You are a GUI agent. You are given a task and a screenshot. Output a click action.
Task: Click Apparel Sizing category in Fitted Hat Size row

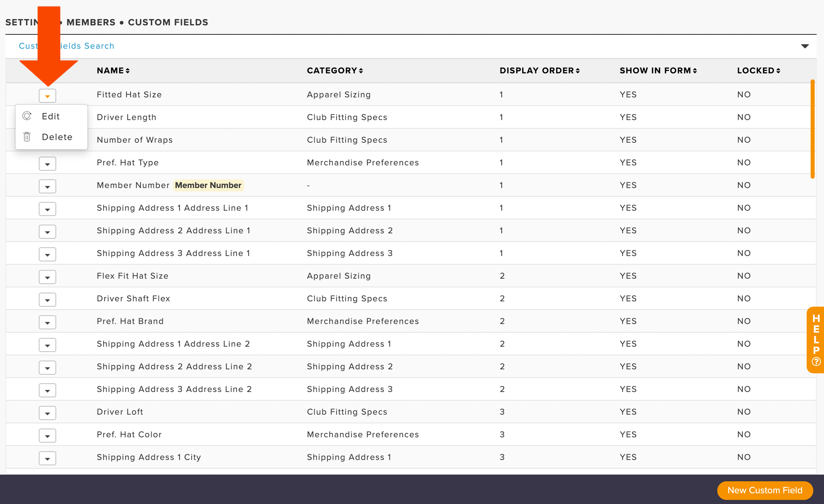click(339, 94)
